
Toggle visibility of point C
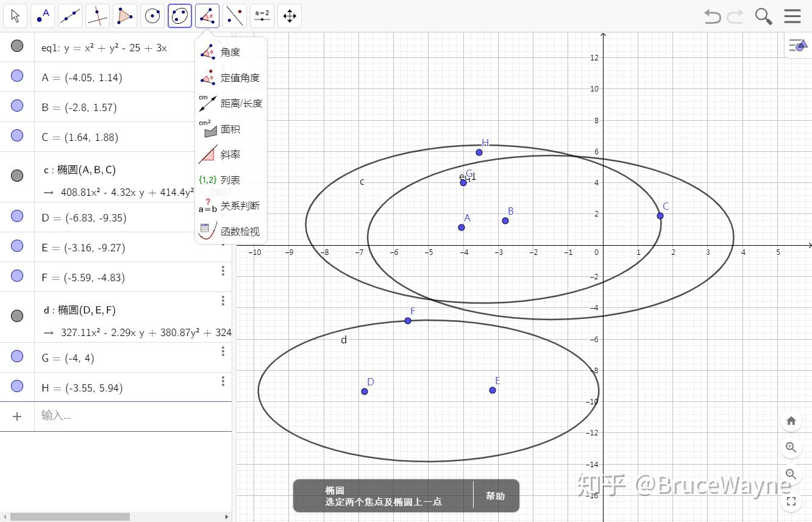click(17, 135)
